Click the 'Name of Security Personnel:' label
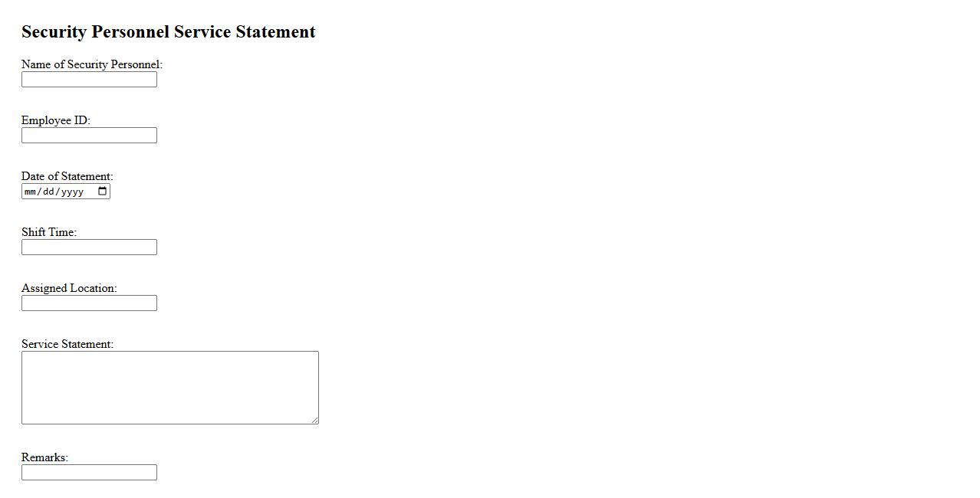This screenshot has height=498, width=980. [92, 64]
